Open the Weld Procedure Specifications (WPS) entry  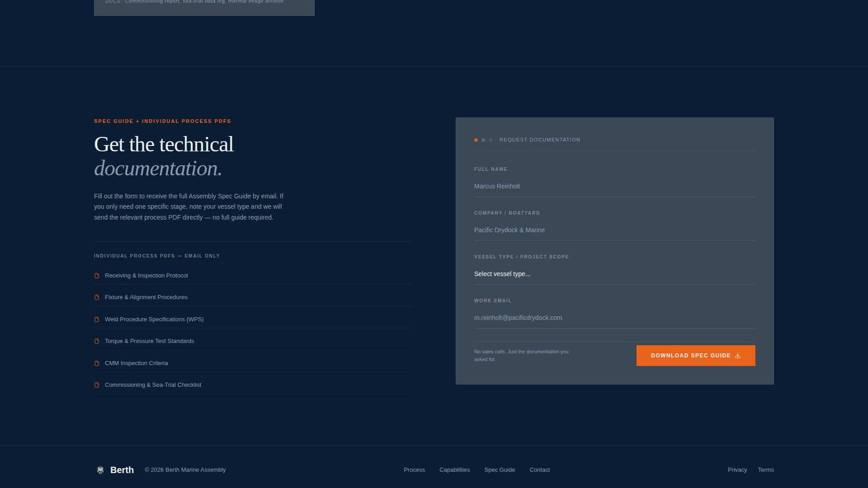click(154, 319)
